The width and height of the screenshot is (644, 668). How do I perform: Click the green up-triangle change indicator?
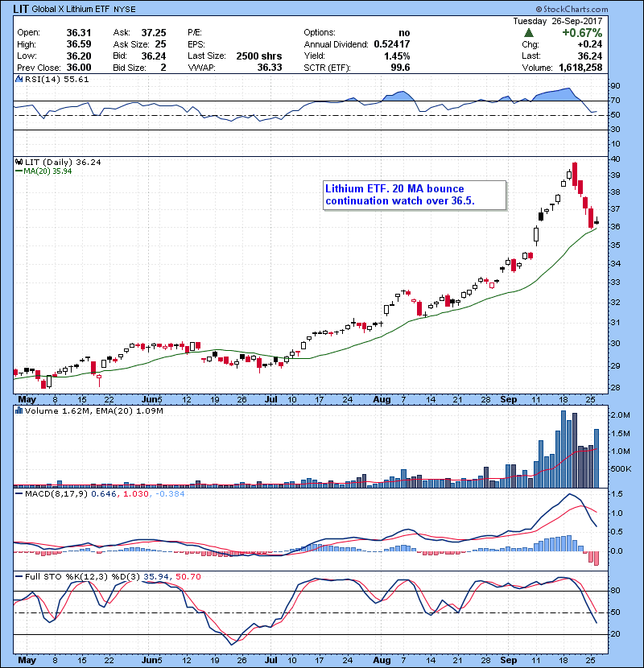529,33
